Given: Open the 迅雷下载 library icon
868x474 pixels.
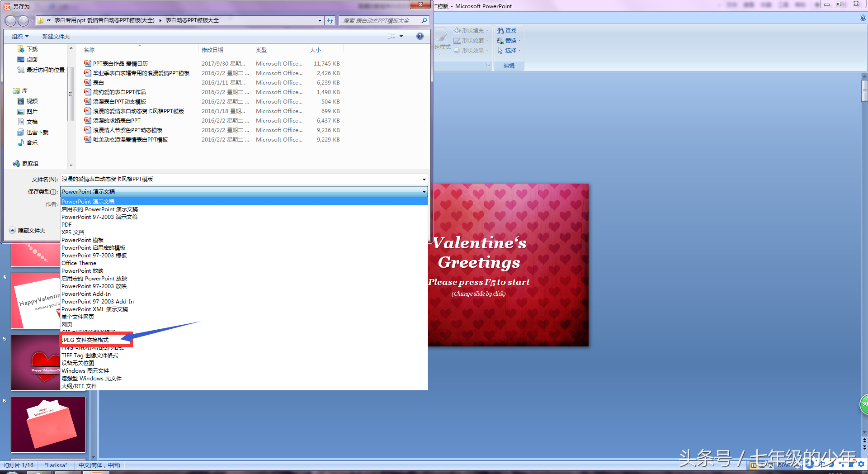Looking at the screenshot, I should (21, 132).
